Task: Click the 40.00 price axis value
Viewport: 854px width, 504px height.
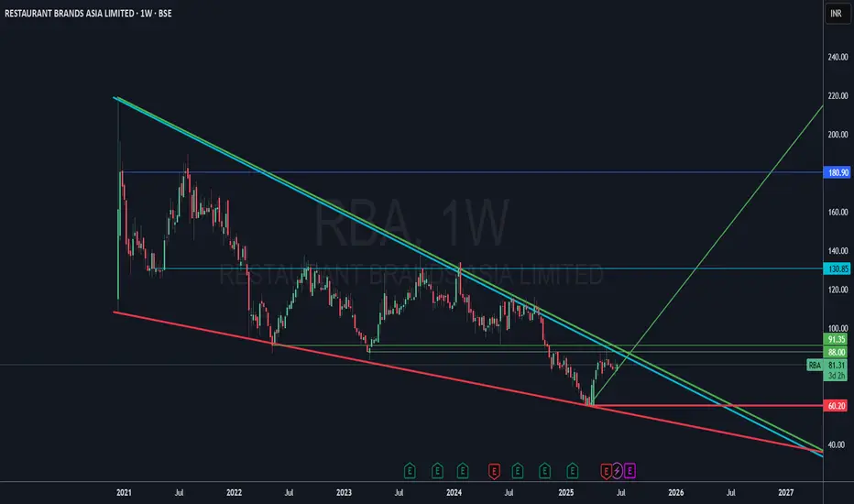Action: pos(837,444)
